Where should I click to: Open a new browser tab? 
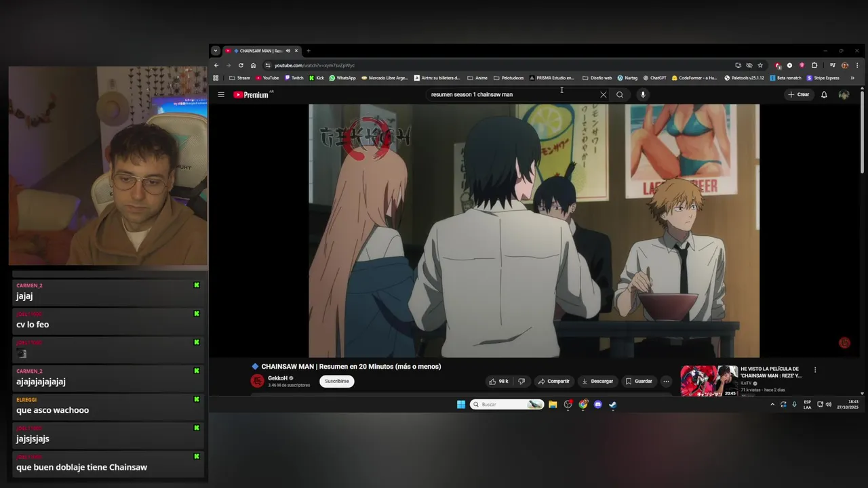click(x=309, y=51)
